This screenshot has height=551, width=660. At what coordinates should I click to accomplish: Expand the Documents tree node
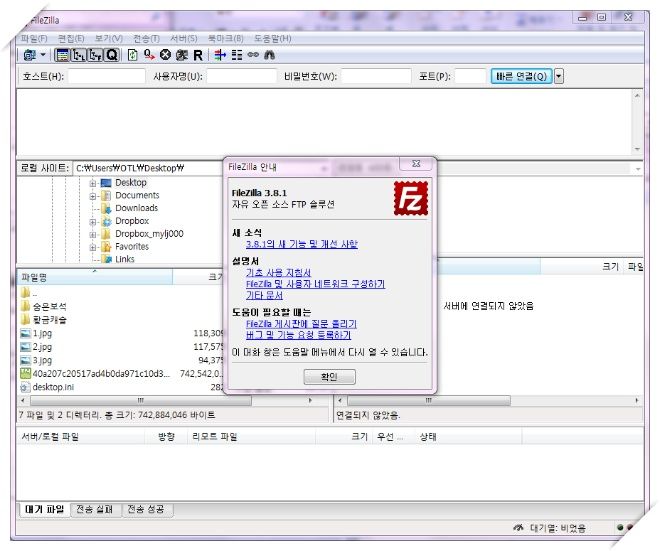[93, 196]
